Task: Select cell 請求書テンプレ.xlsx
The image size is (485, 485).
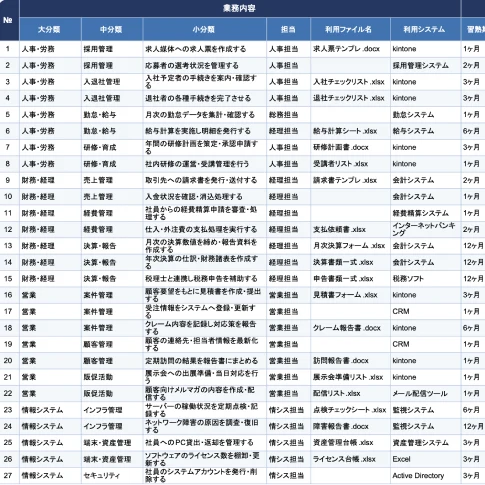Action: tap(350, 180)
